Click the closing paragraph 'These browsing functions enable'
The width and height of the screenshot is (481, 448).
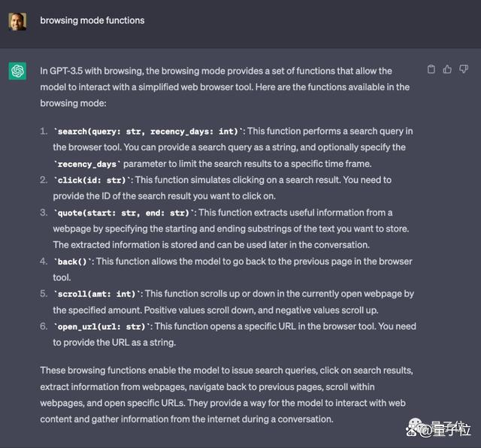tap(227, 395)
